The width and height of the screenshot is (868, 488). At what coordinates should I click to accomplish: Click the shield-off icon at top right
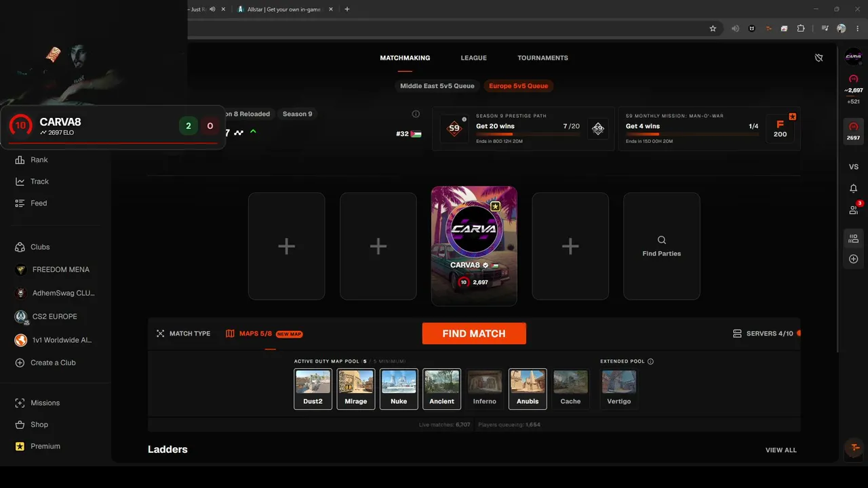[x=818, y=58]
